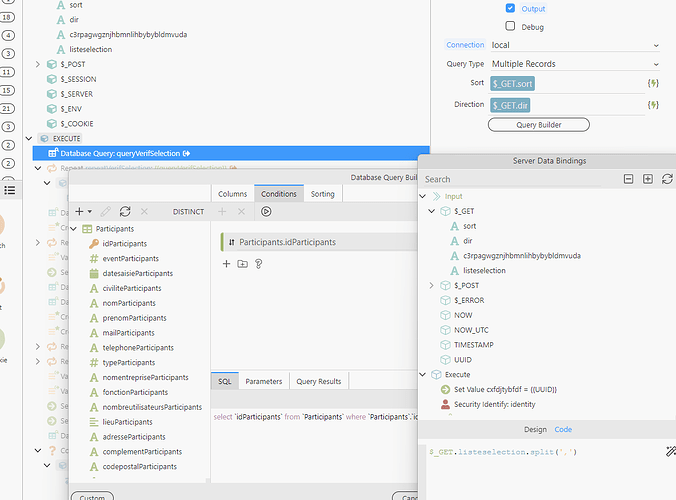The width and height of the screenshot is (676, 500).
Task: Enable the Debug checkbox
Action: click(511, 27)
